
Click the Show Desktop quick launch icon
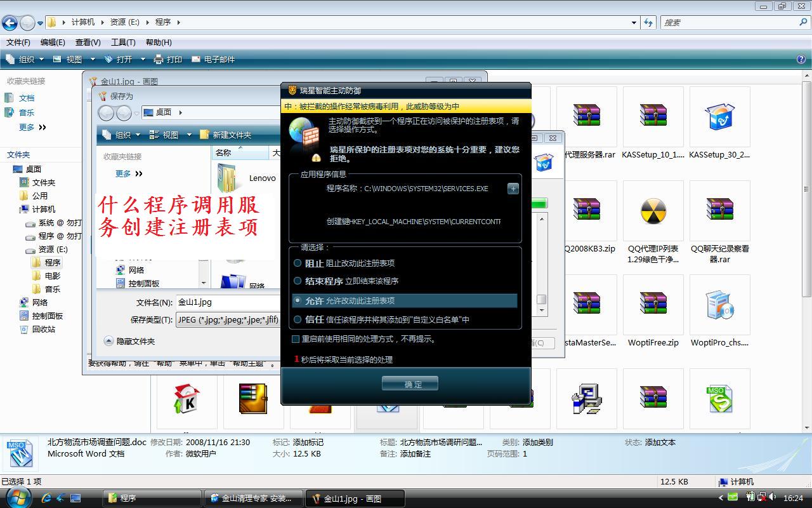[x=75, y=498]
